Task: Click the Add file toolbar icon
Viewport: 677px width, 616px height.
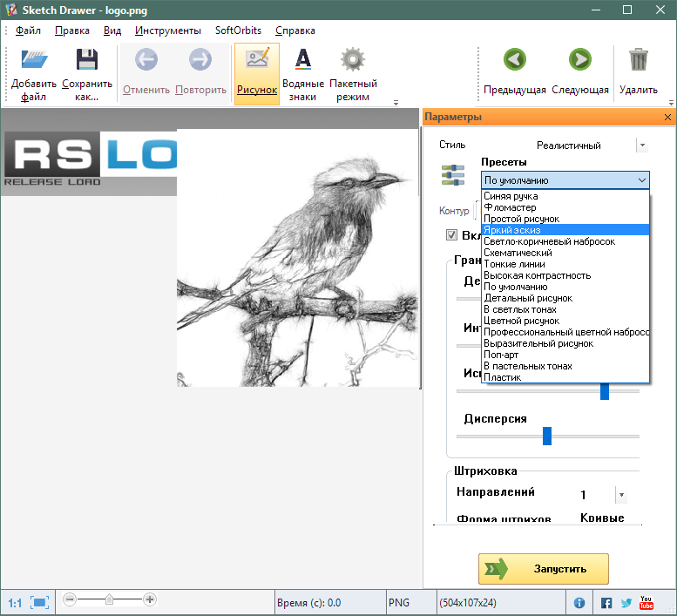Action: (x=34, y=60)
